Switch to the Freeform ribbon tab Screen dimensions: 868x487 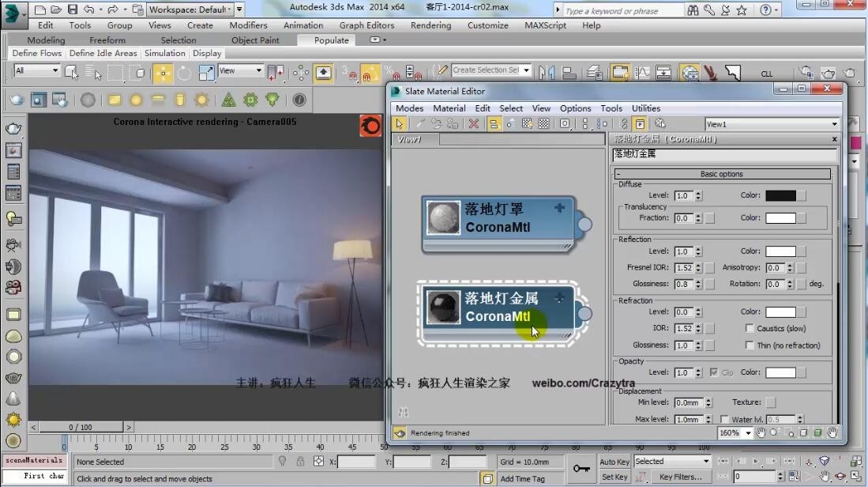tap(107, 40)
